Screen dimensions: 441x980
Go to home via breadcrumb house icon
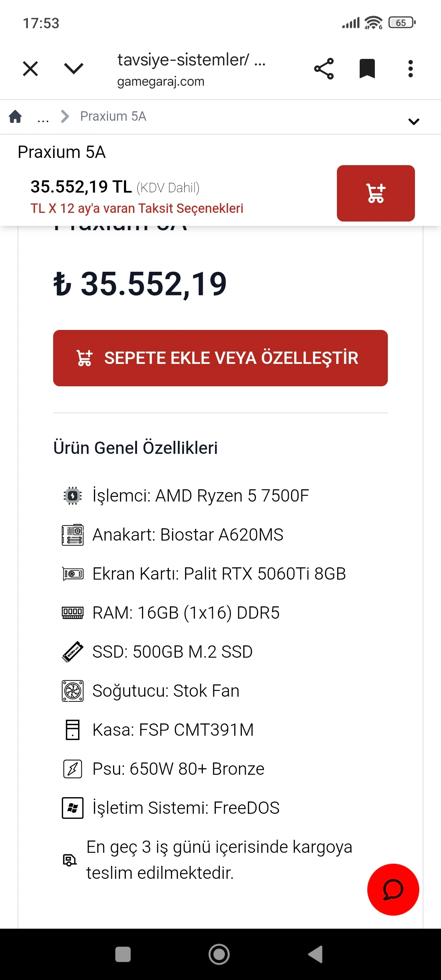(x=15, y=116)
